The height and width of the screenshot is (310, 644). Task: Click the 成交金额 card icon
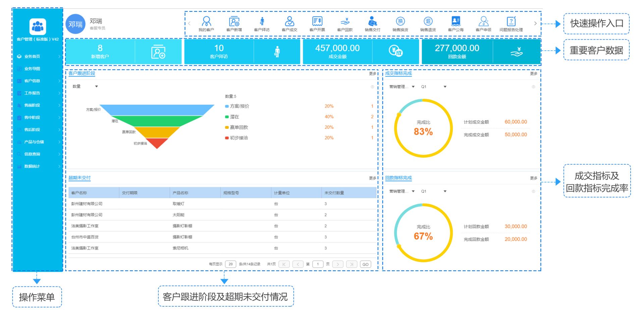(396, 51)
